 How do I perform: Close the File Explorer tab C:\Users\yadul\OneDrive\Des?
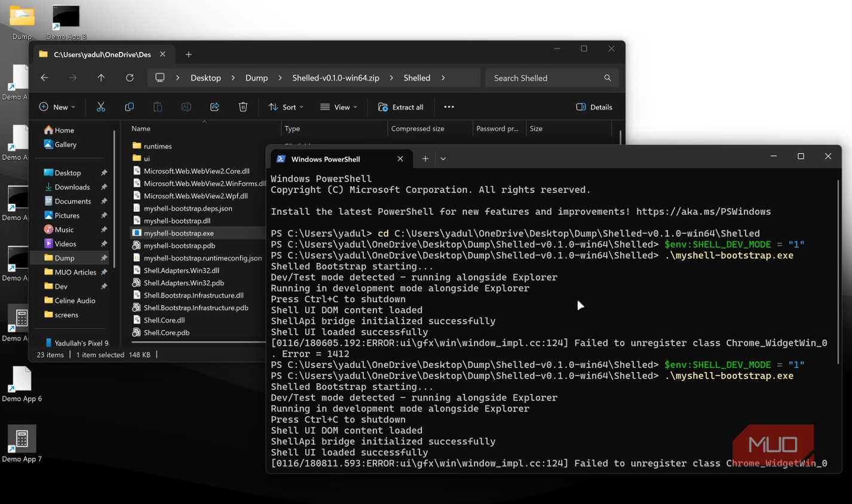pyautogui.click(x=163, y=54)
